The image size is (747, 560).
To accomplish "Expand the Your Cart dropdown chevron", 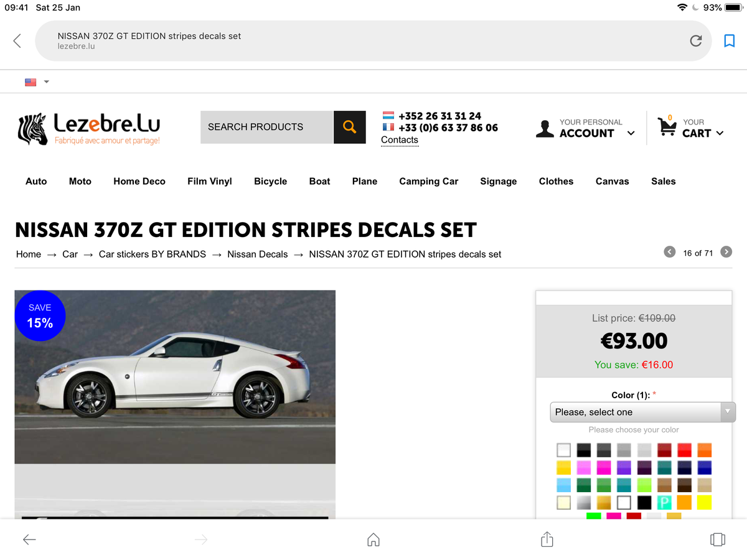I will 720,133.
